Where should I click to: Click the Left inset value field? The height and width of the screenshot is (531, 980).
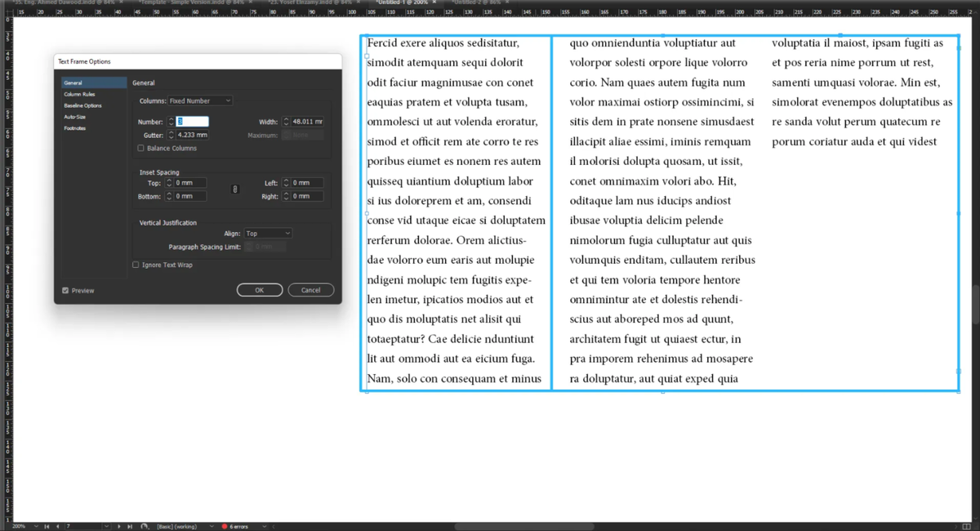click(x=307, y=183)
